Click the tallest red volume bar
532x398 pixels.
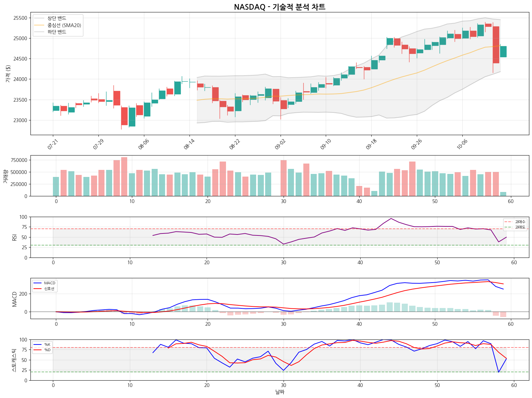124,177
